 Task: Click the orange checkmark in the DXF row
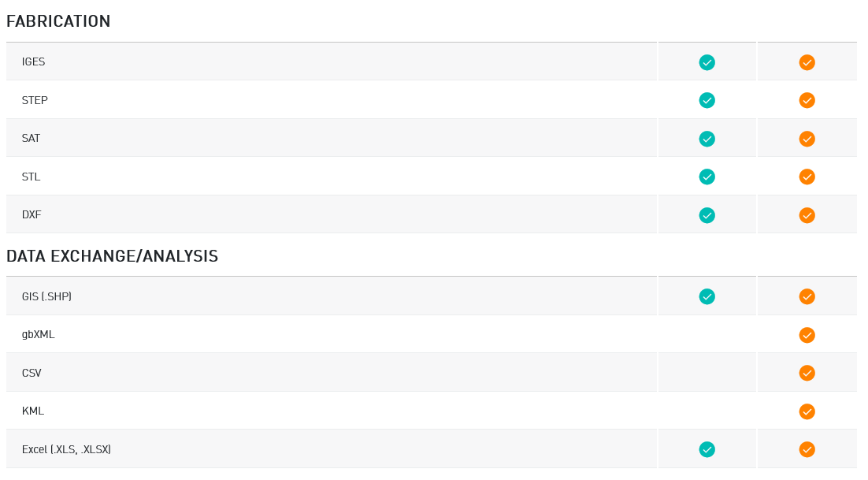(x=807, y=215)
